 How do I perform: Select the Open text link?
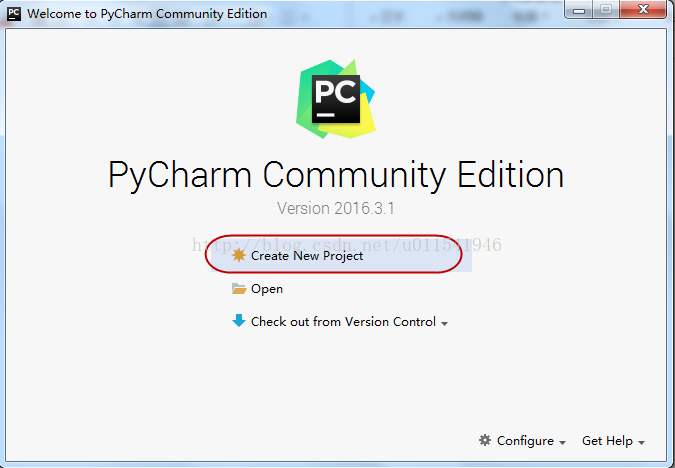click(x=267, y=289)
